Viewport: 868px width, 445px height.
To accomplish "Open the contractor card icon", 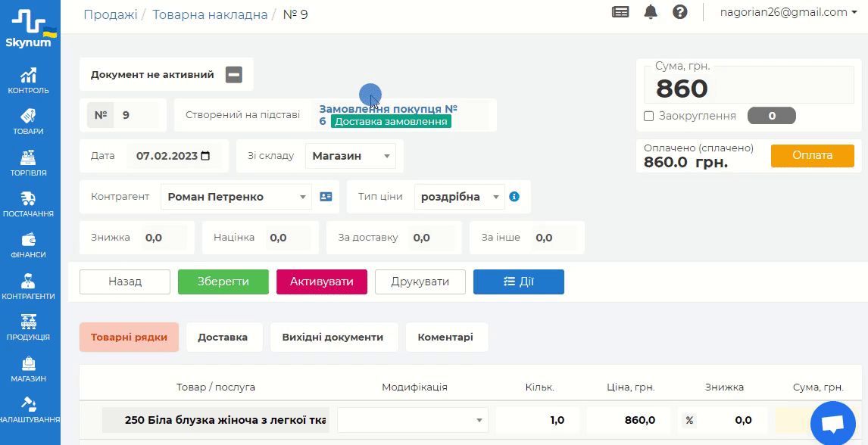I will click(326, 197).
